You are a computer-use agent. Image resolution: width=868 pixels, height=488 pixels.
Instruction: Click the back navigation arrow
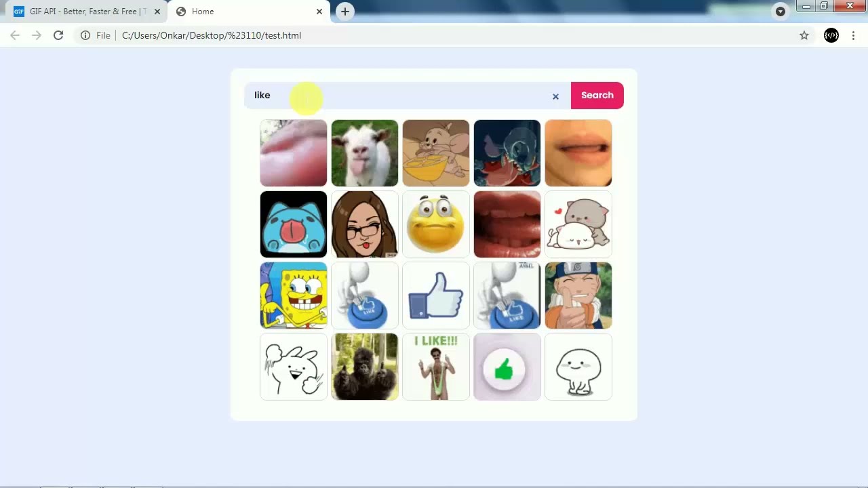[x=15, y=35]
